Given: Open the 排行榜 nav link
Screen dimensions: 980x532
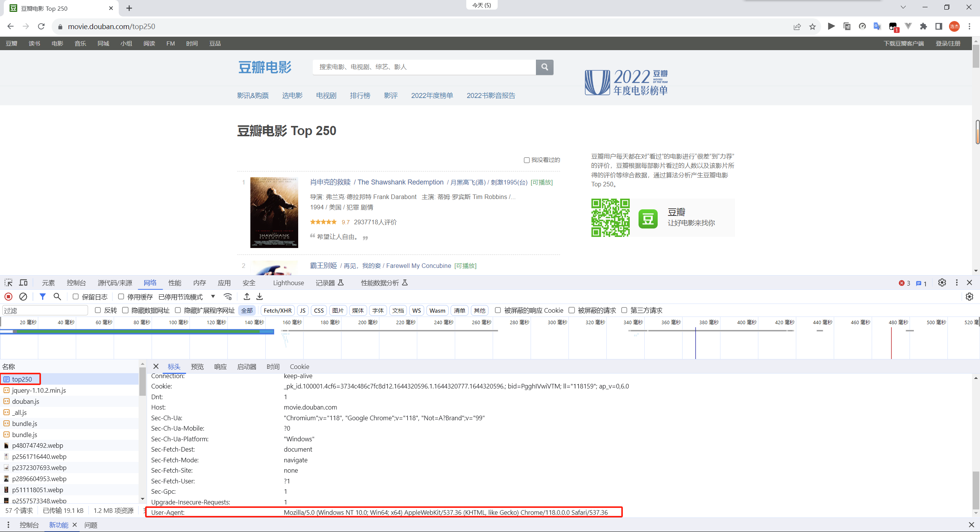Looking at the screenshot, I should 360,96.
